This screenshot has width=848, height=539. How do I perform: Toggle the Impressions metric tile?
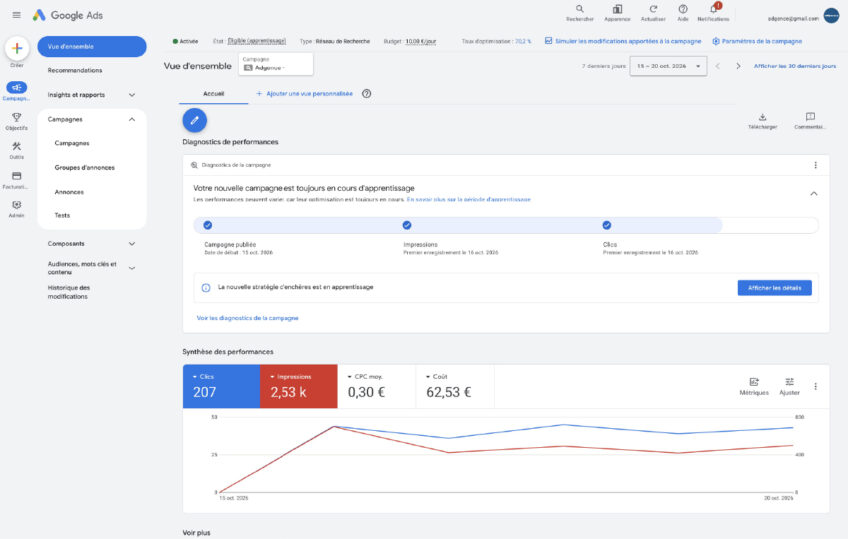299,387
